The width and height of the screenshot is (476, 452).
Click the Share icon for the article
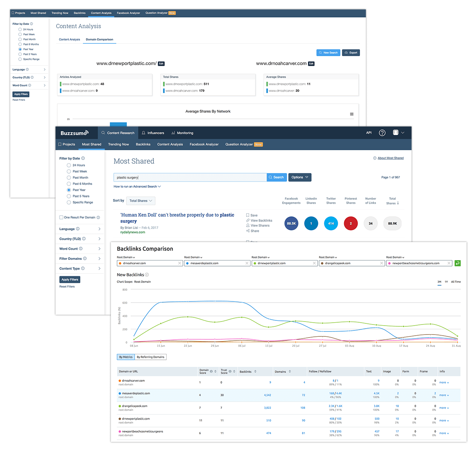248,231
